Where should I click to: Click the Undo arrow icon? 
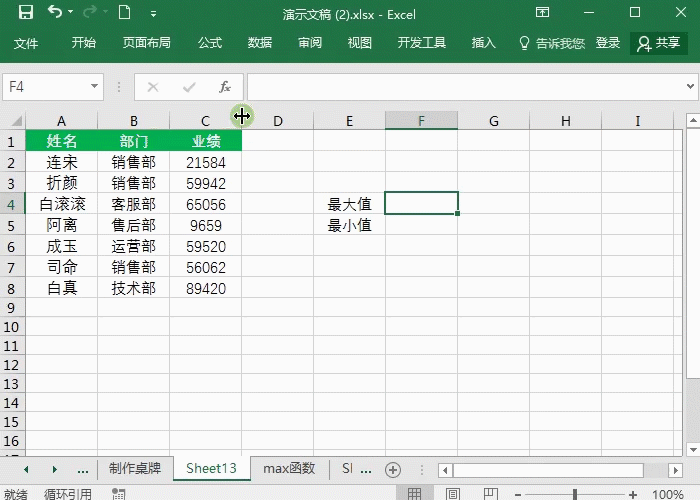[54, 13]
